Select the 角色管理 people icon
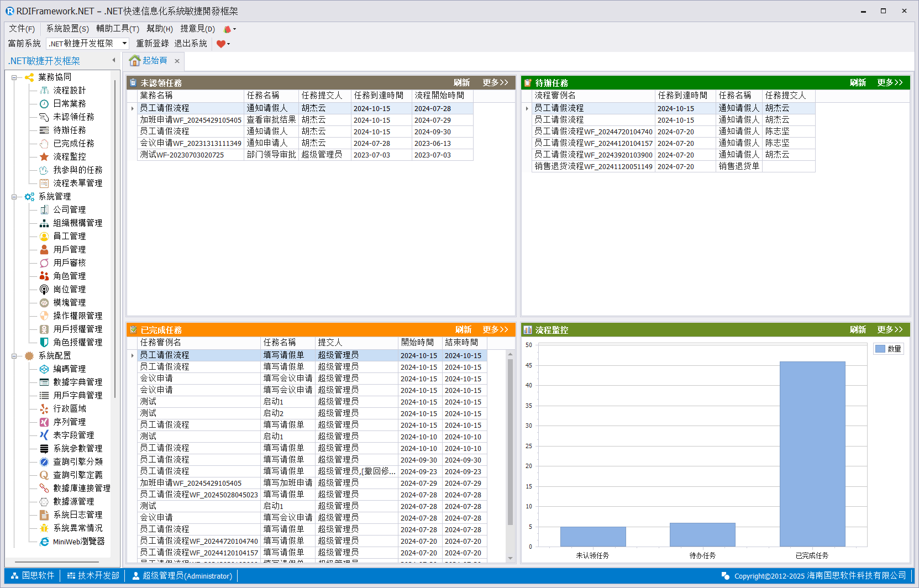Screen dimensions: 919x588 44,276
